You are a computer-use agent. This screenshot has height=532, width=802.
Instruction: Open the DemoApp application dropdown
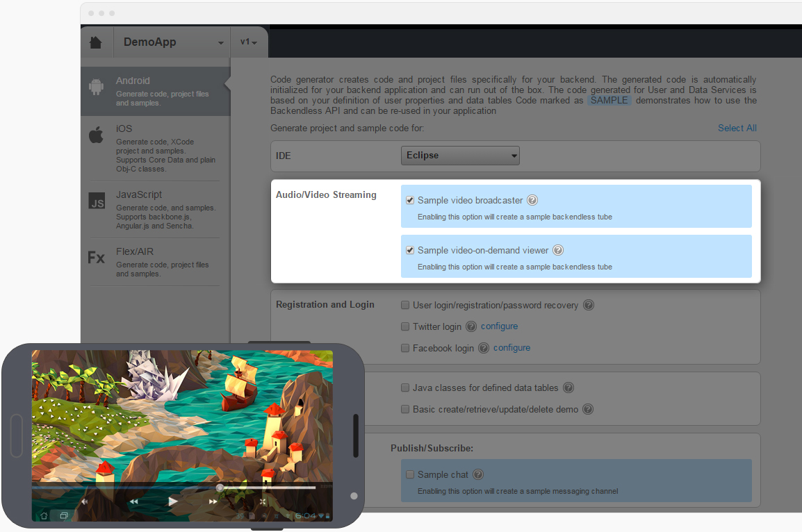coord(172,42)
